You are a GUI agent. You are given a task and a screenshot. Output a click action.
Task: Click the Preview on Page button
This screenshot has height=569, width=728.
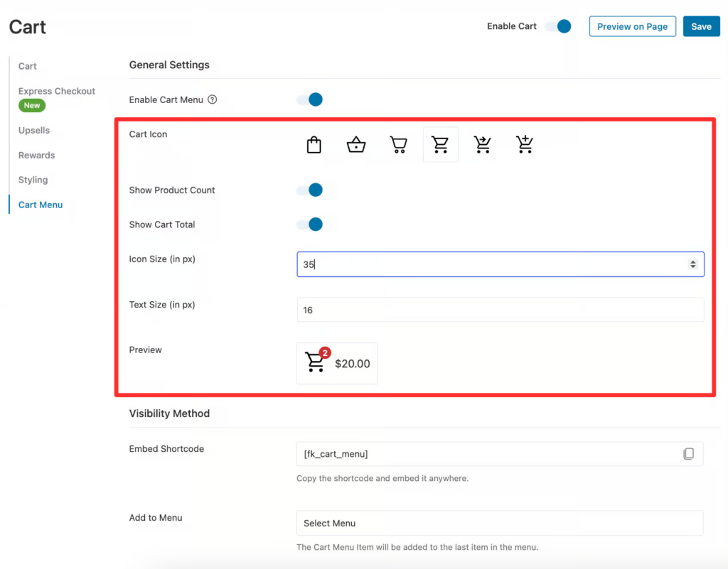tap(632, 26)
